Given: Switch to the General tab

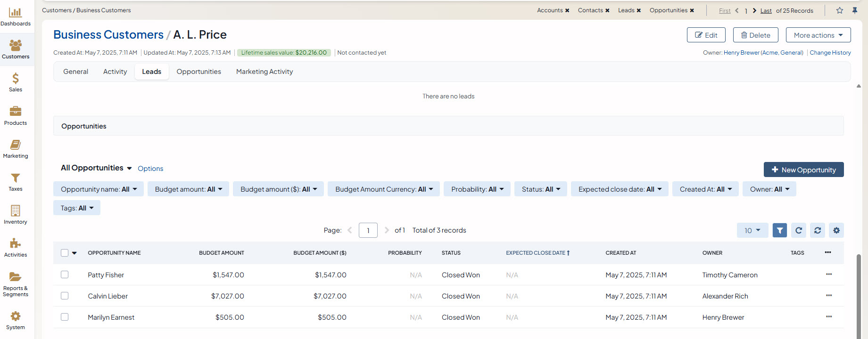Looking at the screenshot, I should (x=75, y=72).
